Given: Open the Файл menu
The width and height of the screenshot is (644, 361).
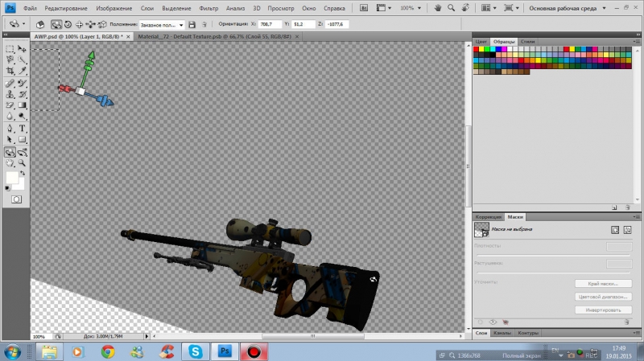Looking at the screenshot, I should tap(30, 8).
